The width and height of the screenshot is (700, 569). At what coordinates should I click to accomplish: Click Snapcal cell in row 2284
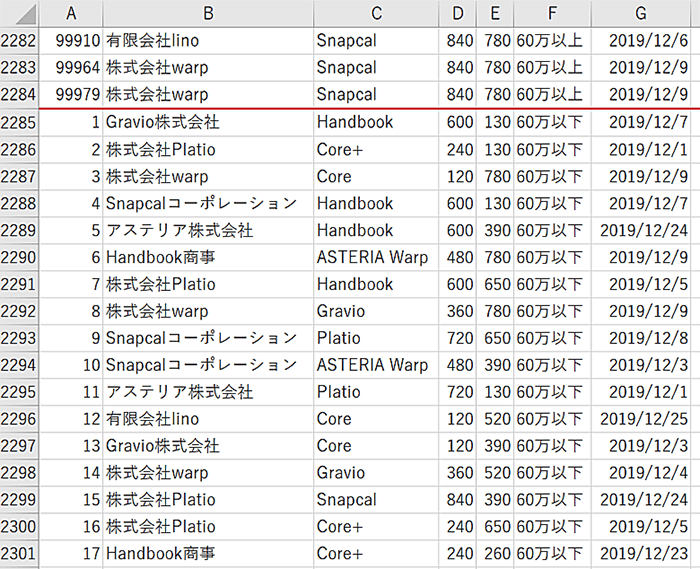(x=376, y=95)
